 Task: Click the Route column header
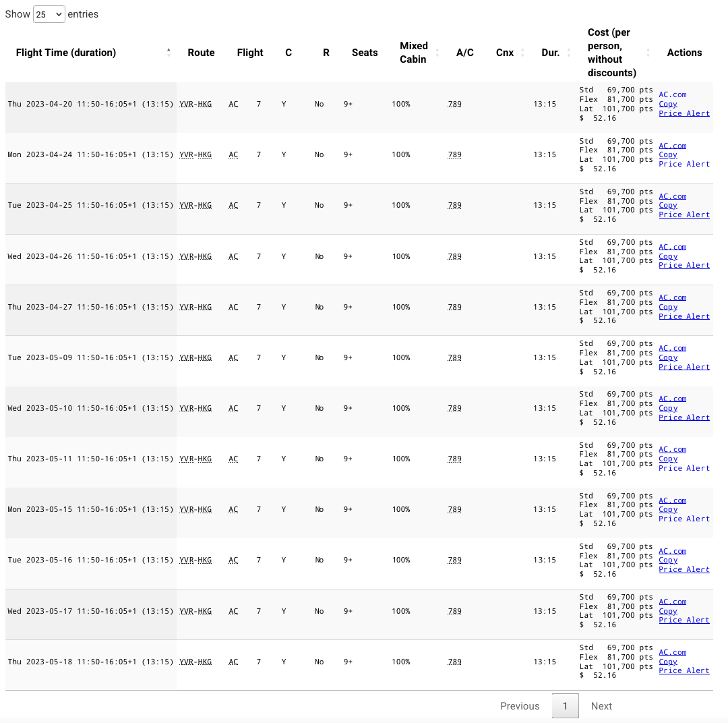click(201, 53)
